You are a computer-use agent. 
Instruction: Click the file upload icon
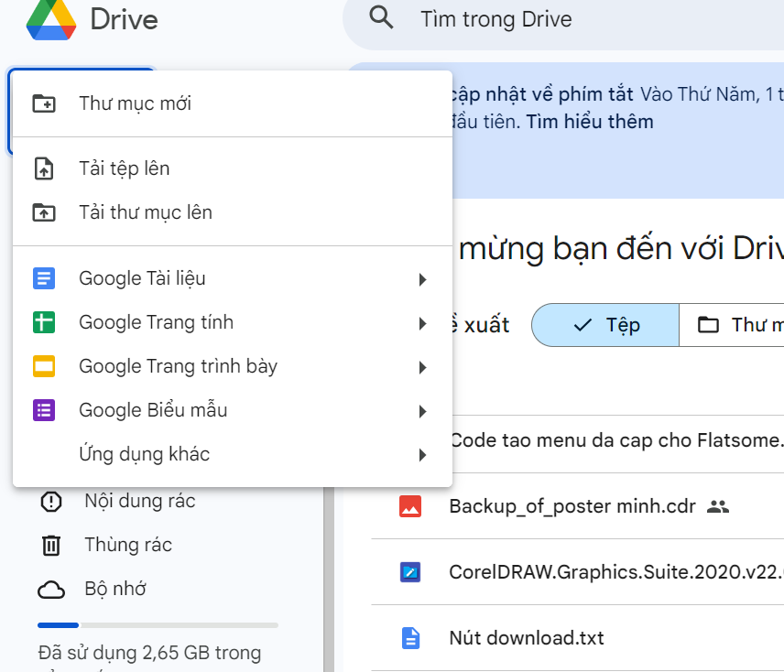pyautogui.click(x=44, y=168)
